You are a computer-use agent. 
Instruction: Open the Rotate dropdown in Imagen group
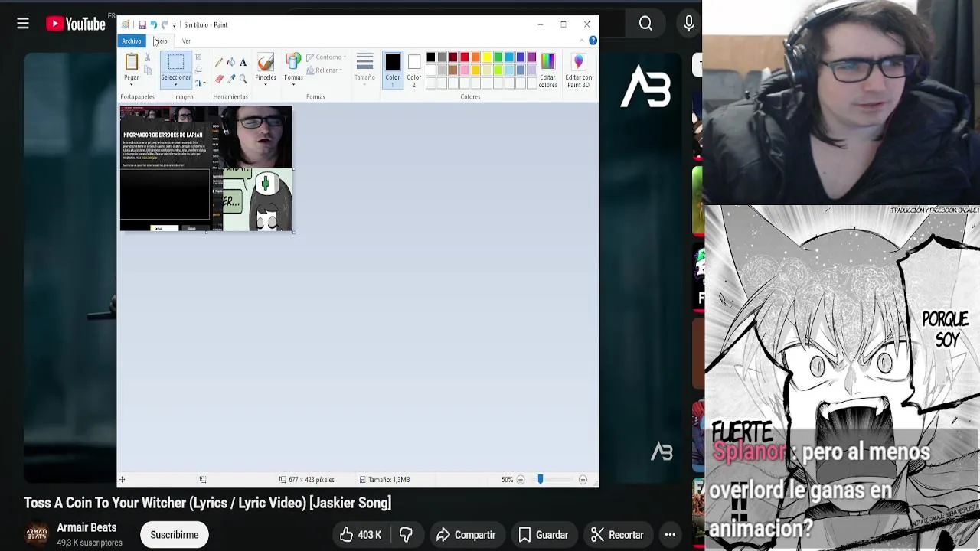(x=200, y=83)
